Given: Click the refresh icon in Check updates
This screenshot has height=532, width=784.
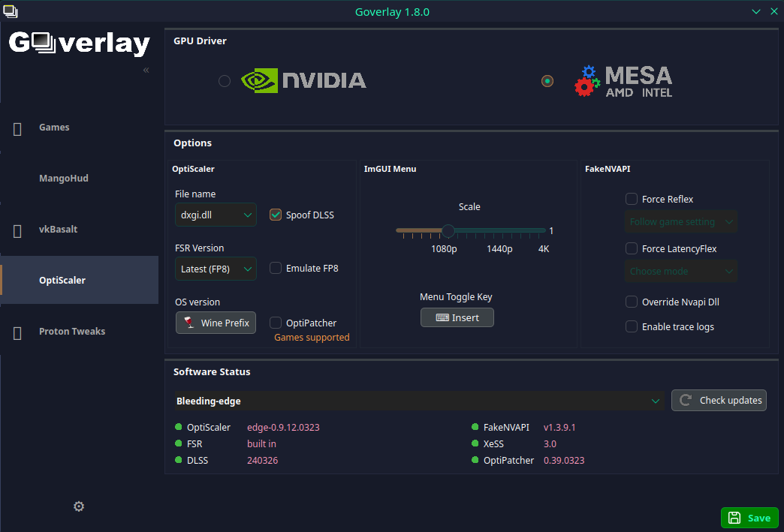Looking at the screenshot, I should point(686,400).
